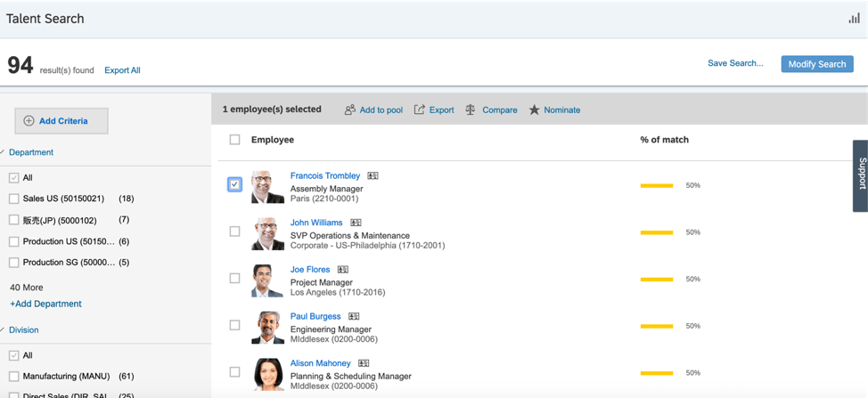Collapse the Division filter section
868x398 pixels.
pyautogui.click(x=4, y=329)
